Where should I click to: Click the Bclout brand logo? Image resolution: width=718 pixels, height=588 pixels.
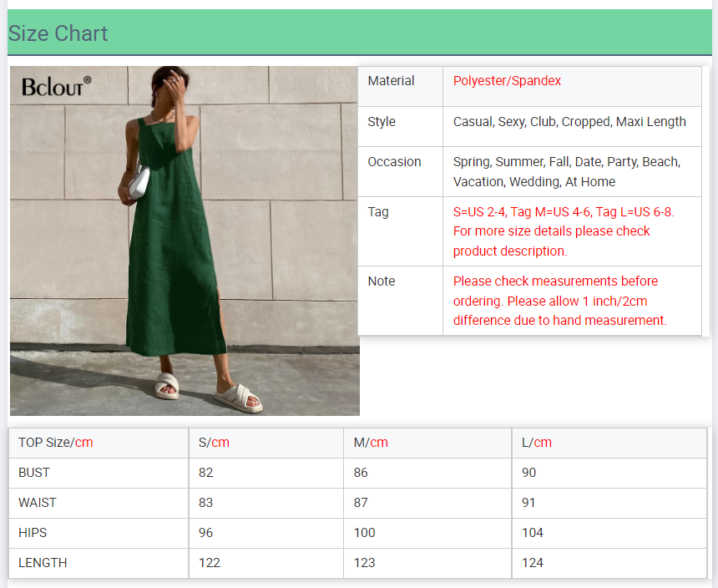coord(56,85)
